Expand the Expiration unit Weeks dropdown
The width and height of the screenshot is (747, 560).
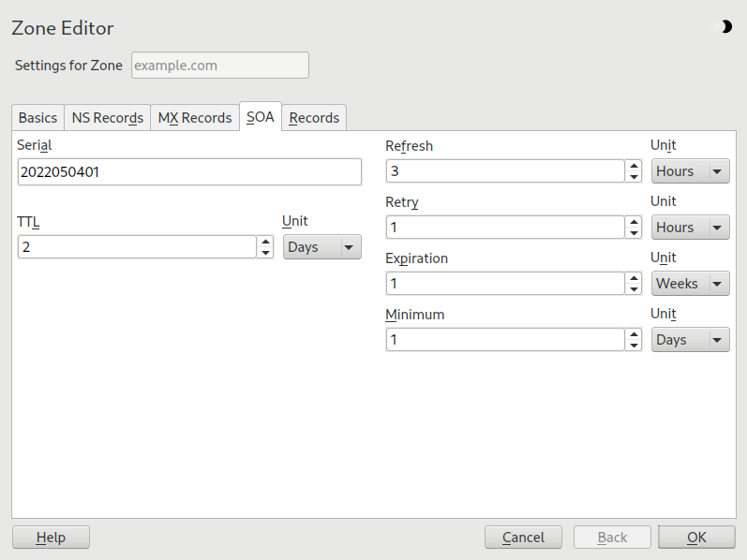690,284
